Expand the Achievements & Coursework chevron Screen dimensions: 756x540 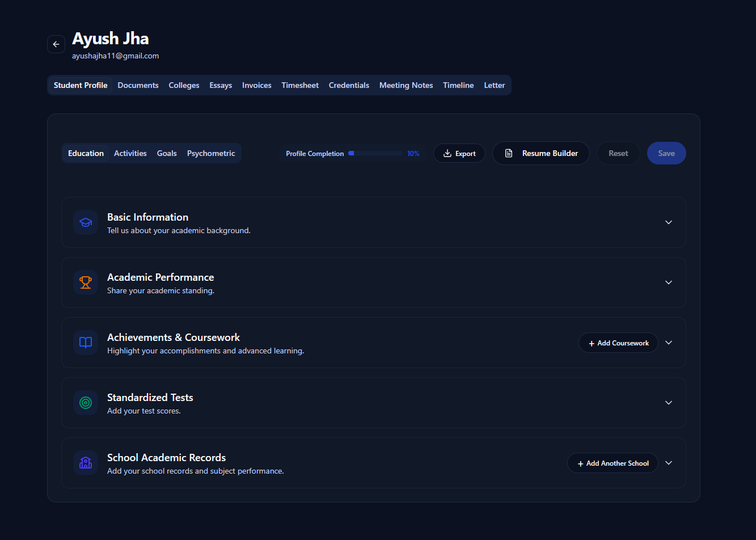669,343
